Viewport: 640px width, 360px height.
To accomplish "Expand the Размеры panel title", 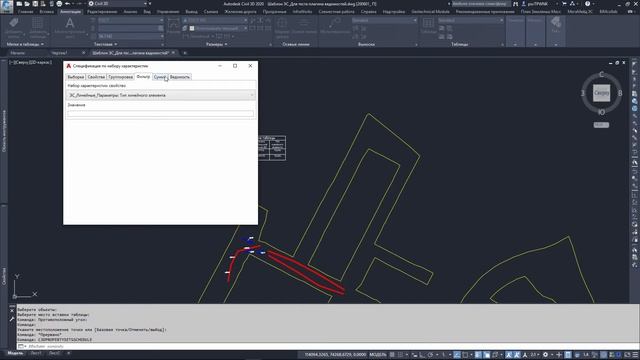I will [217, 44].
